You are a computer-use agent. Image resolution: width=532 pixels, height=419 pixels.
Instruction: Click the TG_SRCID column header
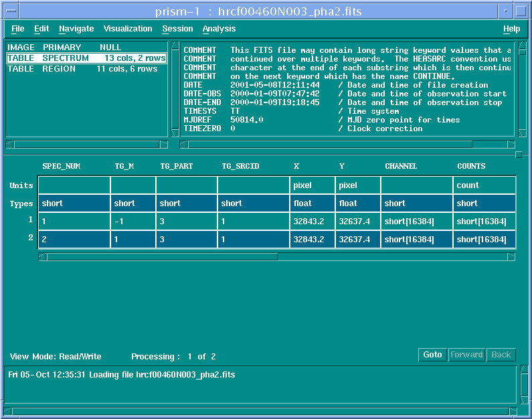click(x=240, y=166)
